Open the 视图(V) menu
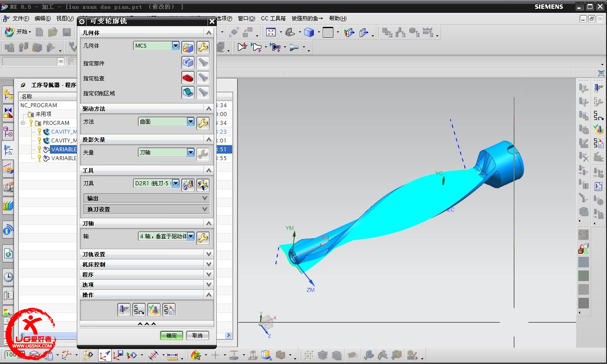607x364 pixels. (65, 18)
